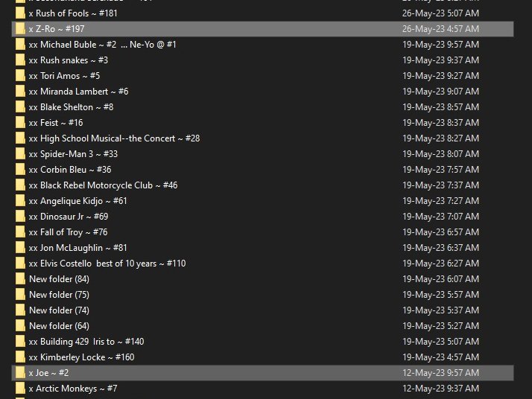Select High School Musical--the Concert folder

pos(114,138)
